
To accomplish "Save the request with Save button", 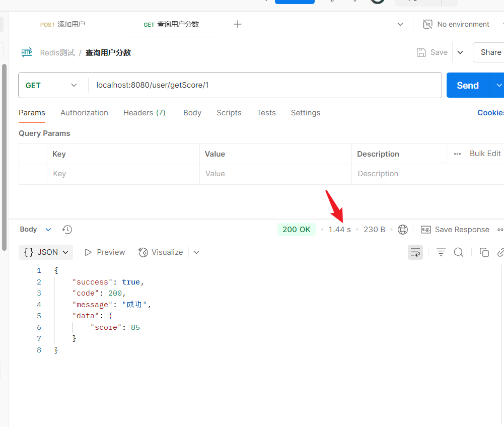I will tap(432, 52).
